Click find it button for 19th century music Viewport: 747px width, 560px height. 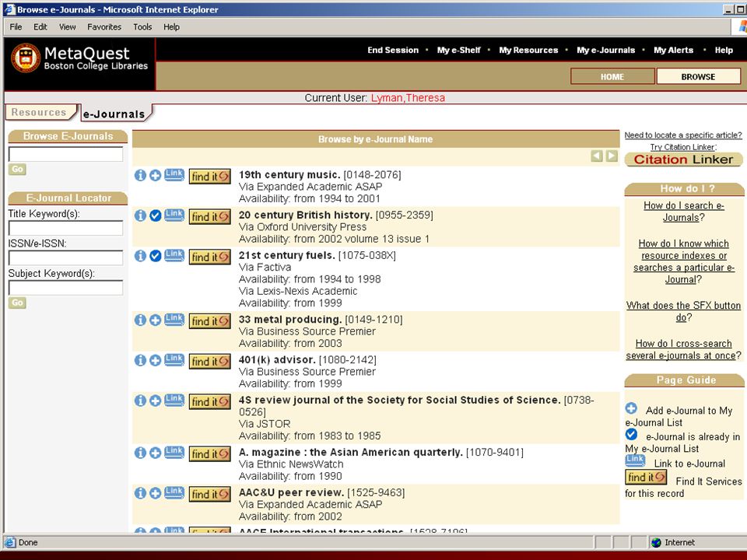210,177
